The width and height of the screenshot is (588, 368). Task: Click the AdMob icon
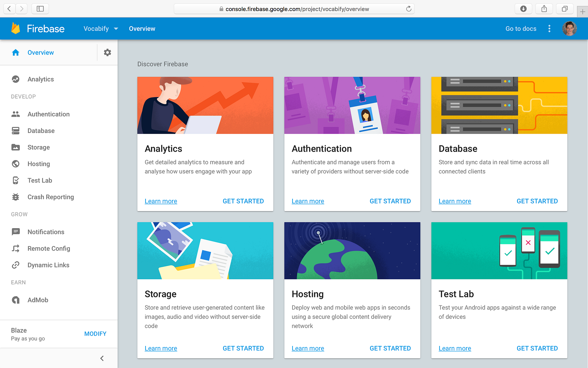pos(15,300)
